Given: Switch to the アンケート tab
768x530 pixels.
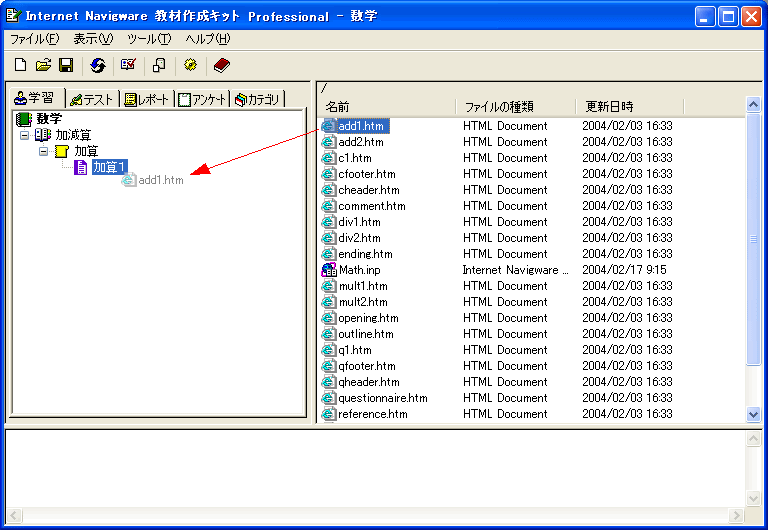Looking at the screenshot, I should [202, 99].
